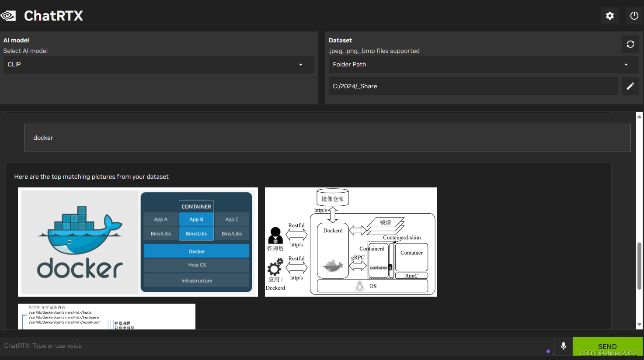Send the message with the SEND button
Image resolution: width=644 pixels, height=360 pixels.
coord(608,346)
